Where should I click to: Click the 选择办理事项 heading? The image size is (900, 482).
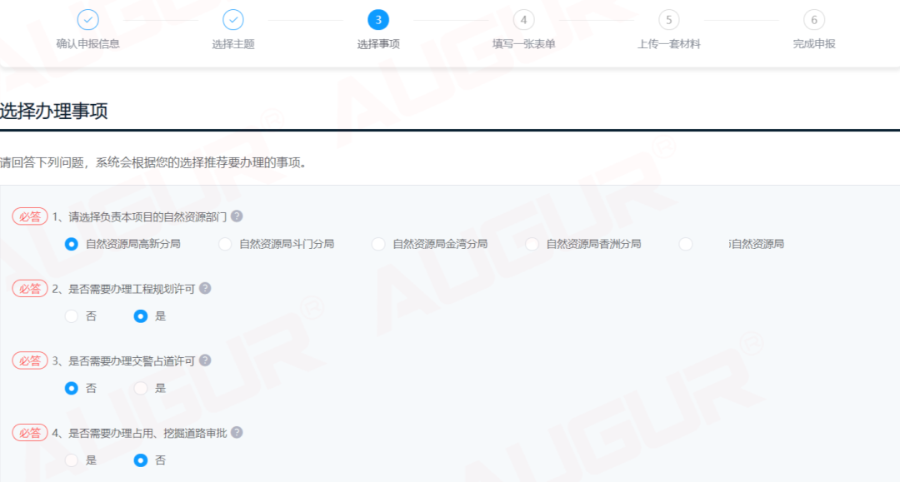(x=54, y=111)
